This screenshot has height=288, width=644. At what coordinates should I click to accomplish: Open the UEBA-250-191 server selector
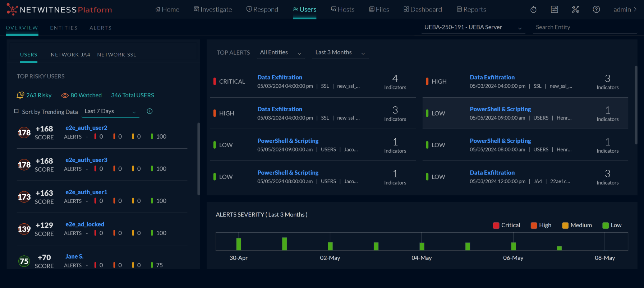coord(473,28)
